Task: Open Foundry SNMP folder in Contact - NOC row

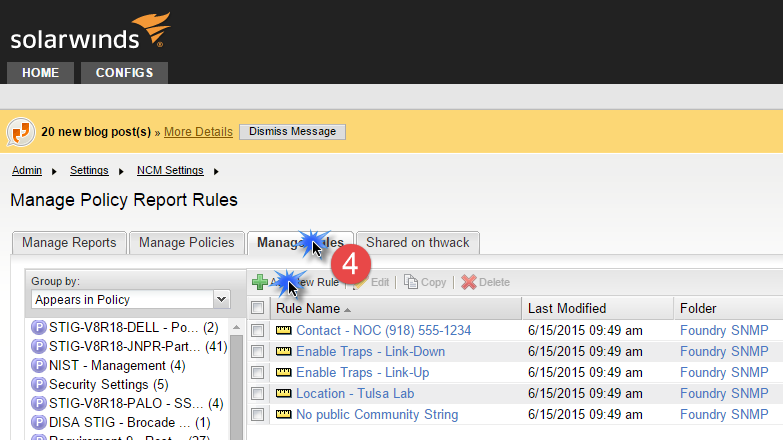Action: [724, 331]
